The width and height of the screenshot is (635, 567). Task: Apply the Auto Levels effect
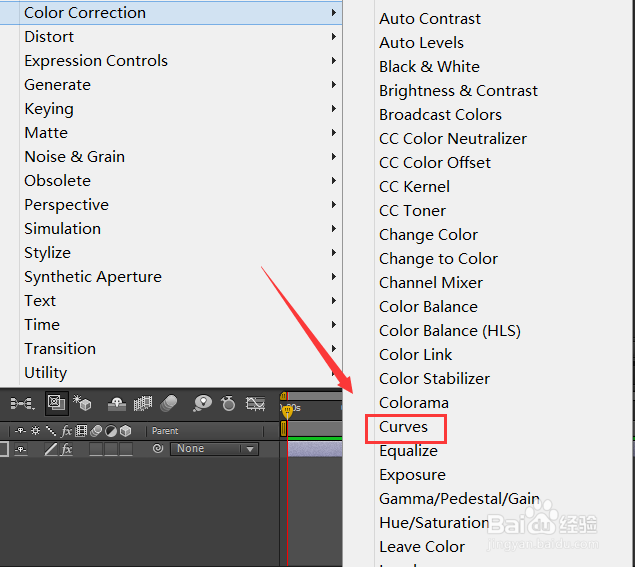pyautogui.click(x=421, y=43)
